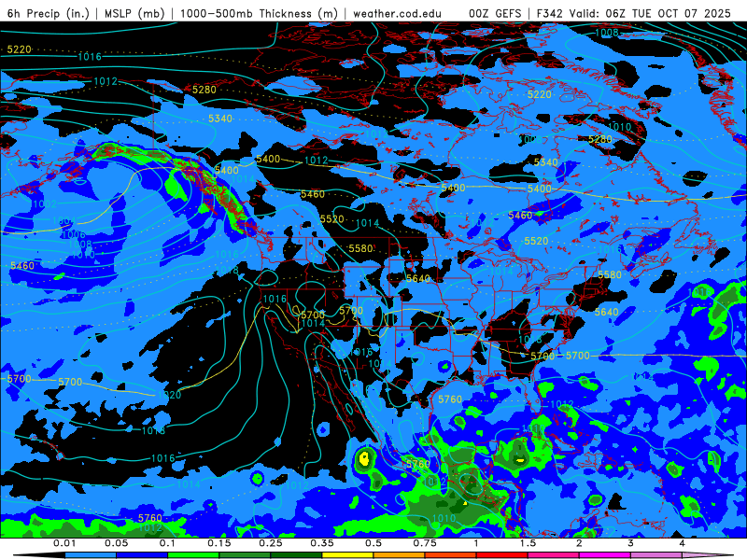Click the 0.35 legend value

click(x=322, y=543)
